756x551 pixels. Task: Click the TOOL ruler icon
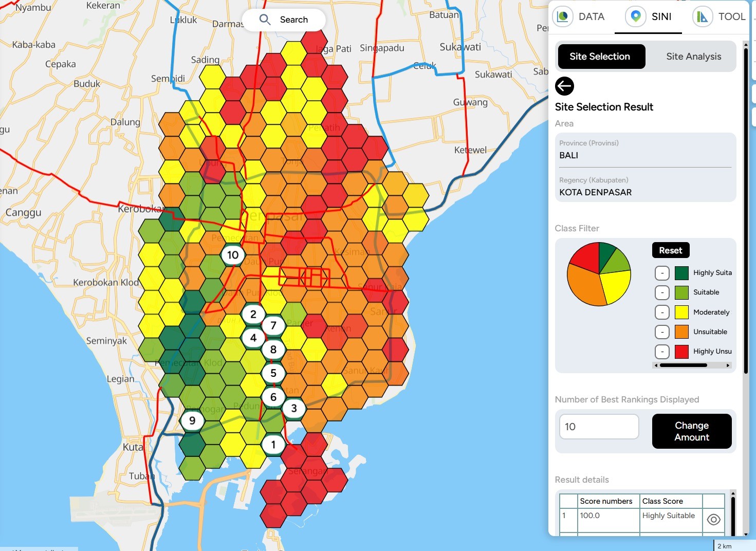click(702, 16)
